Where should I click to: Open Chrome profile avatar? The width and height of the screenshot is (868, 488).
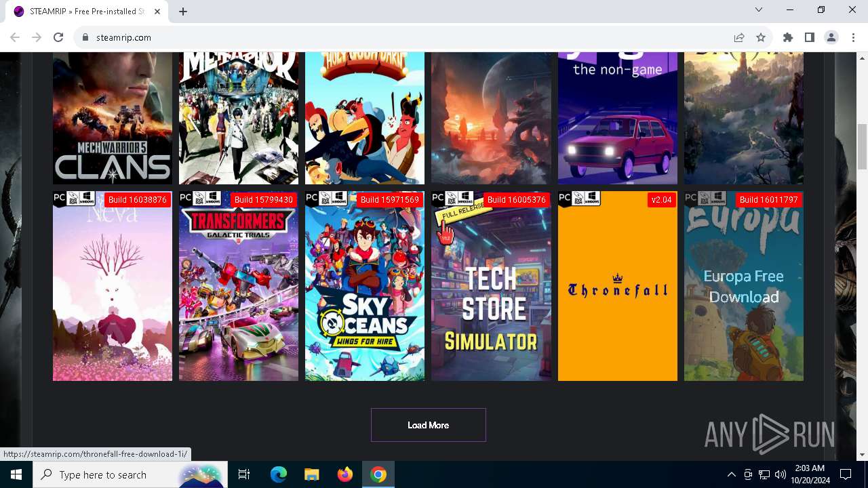pyautogui.click(x=831, y=37)
